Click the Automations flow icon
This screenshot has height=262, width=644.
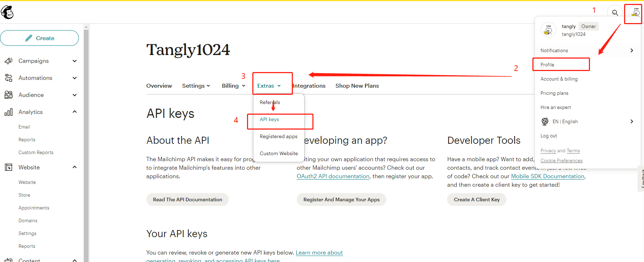(x=9, y=78)
